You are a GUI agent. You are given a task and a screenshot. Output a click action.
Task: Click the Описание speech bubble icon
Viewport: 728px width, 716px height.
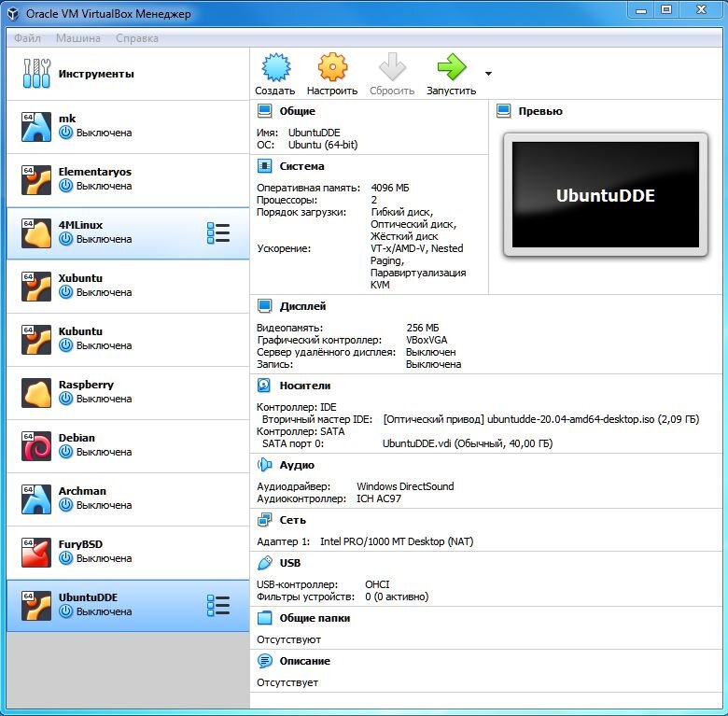(x=265, y=661)
